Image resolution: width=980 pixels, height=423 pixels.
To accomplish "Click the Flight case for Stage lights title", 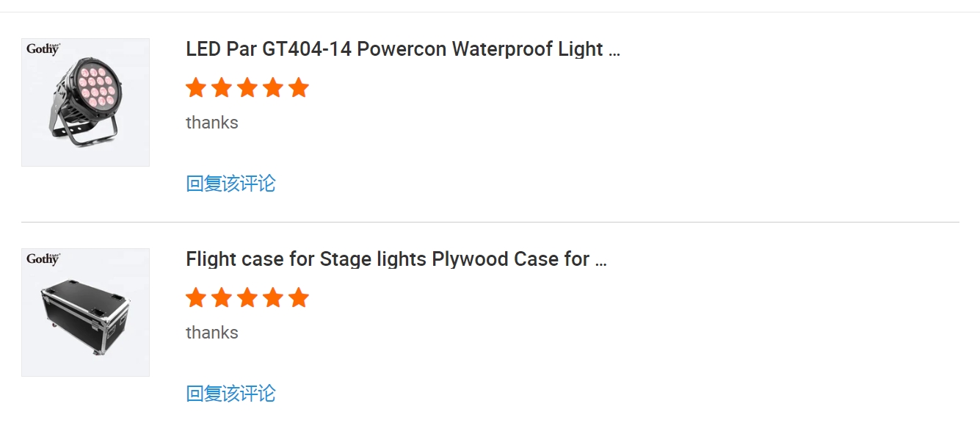I will pyautogui.click(x=396, y=259).
